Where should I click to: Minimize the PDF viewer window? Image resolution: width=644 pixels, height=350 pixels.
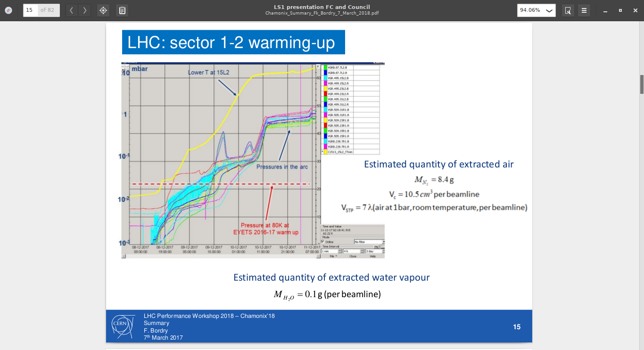click(x=606, y=10)
